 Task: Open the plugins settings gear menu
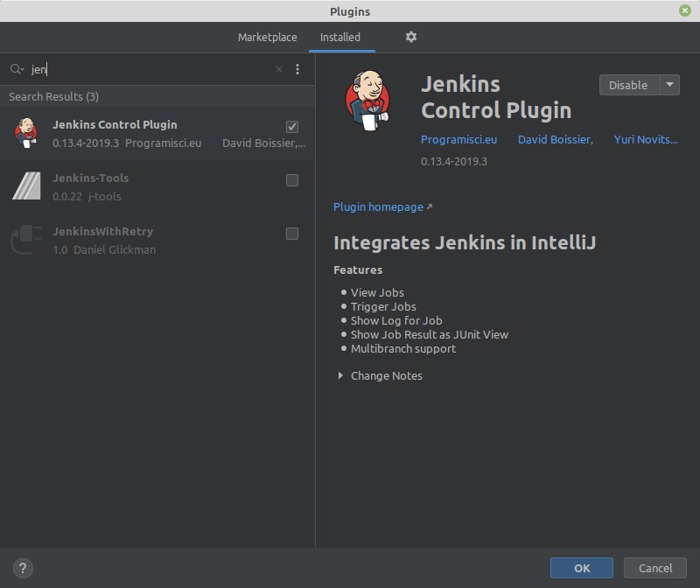coord(410,37)
